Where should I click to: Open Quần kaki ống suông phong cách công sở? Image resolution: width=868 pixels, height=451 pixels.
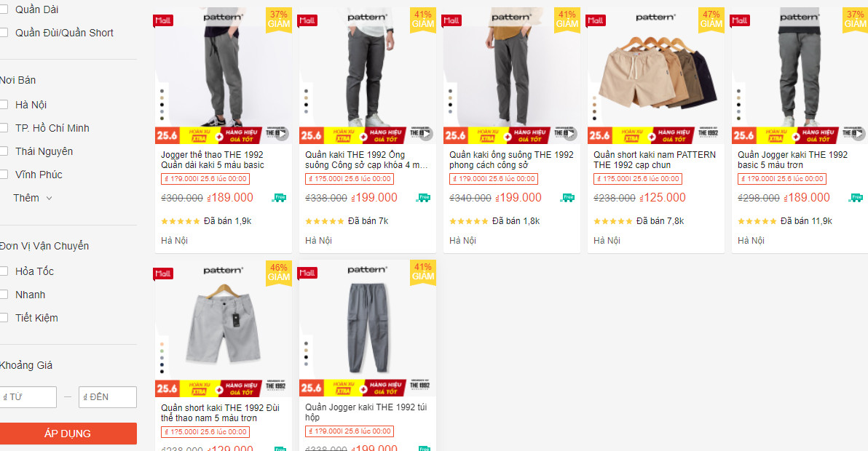pos(511,160)
